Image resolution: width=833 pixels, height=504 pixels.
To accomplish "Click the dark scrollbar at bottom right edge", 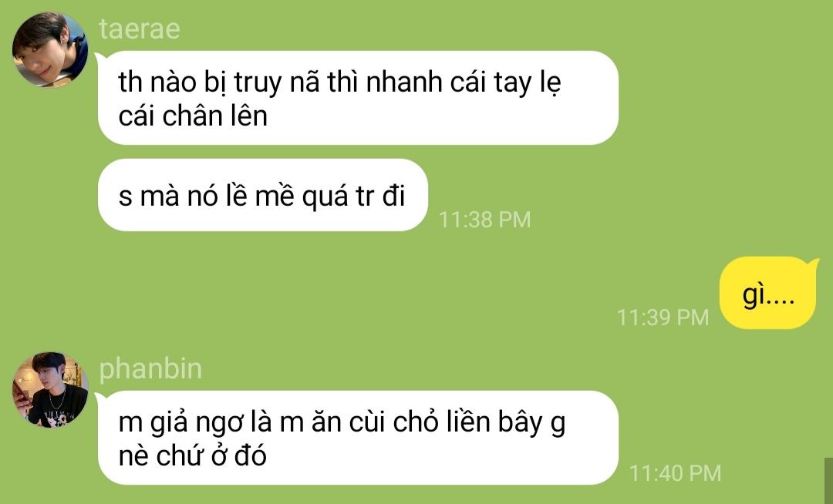I will pos(828,481).
